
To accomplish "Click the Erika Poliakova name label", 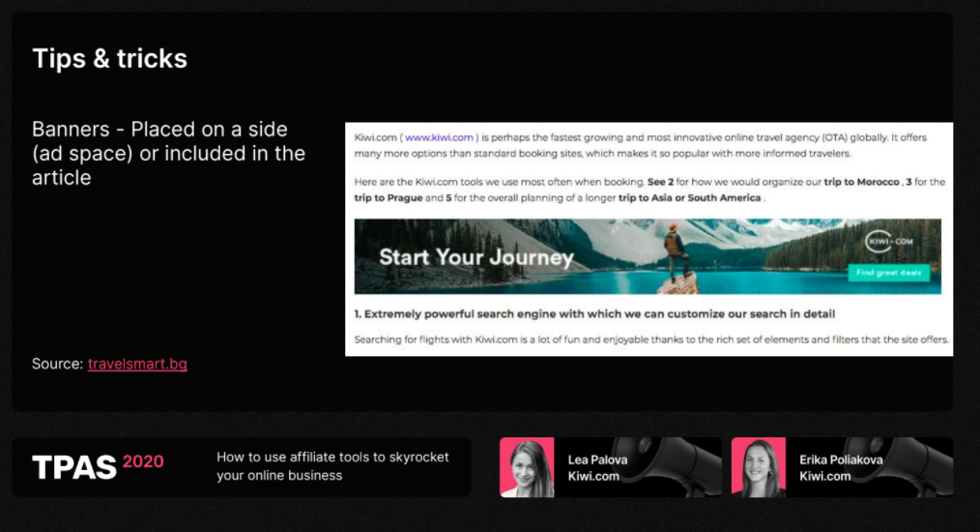I will tap(841, 459).
